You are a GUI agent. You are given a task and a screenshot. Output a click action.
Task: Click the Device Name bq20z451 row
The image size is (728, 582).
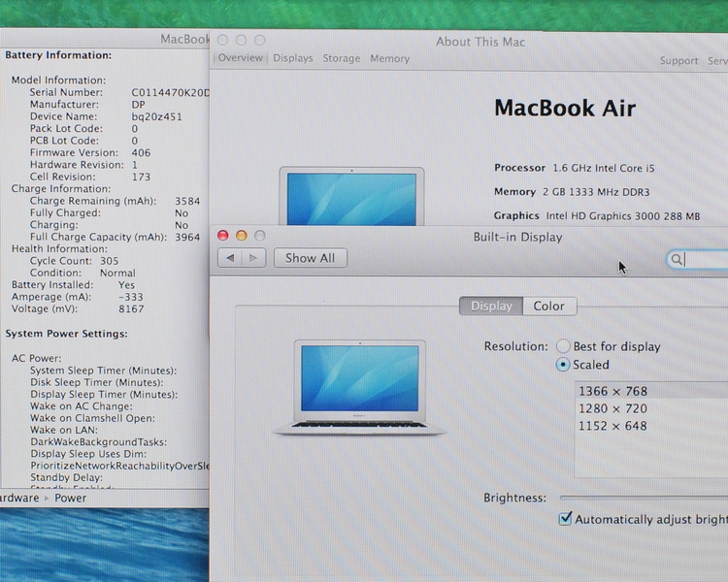point(106,116)
